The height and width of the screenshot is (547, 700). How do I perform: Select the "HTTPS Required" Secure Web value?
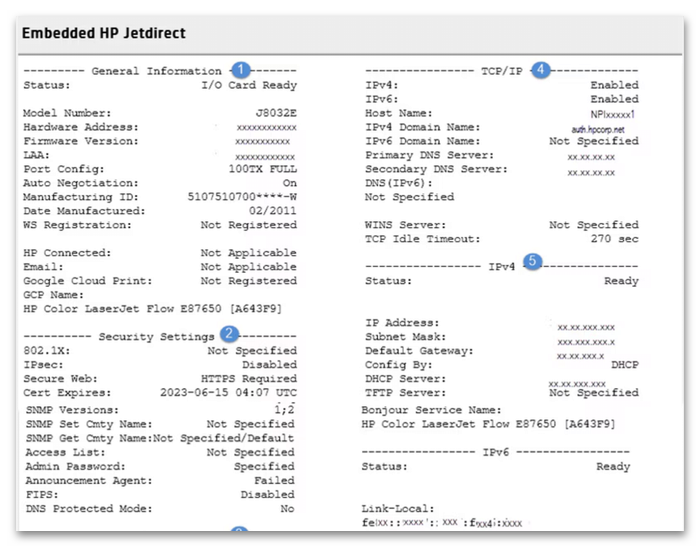point(249,378)
